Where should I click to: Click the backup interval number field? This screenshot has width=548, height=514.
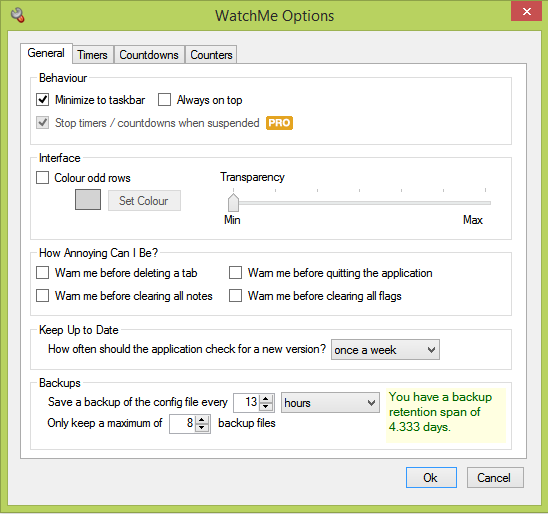point(247,403)
